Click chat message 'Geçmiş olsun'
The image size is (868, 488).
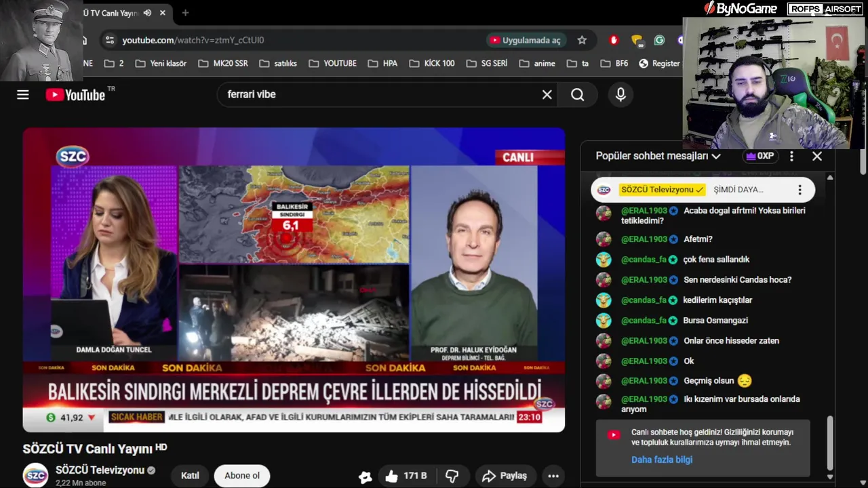click(709, 380)
